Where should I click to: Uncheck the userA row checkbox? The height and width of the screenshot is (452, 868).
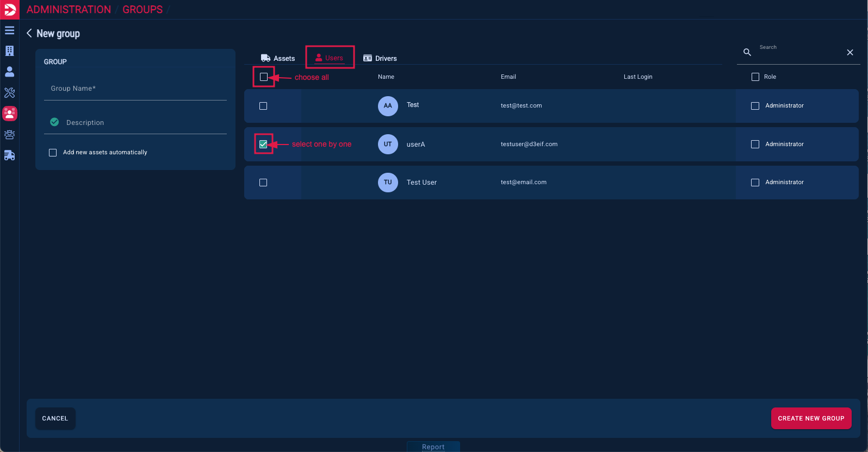coord(263,145)
